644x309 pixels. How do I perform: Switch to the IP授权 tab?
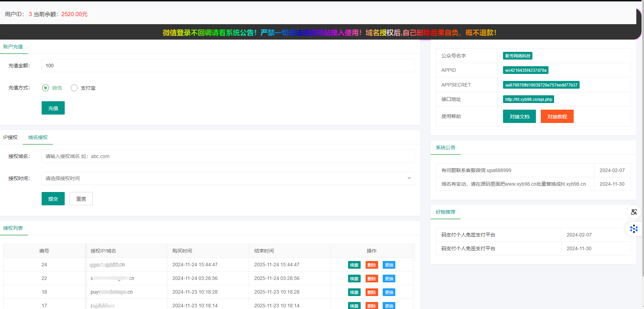click(x=10, y=137)
